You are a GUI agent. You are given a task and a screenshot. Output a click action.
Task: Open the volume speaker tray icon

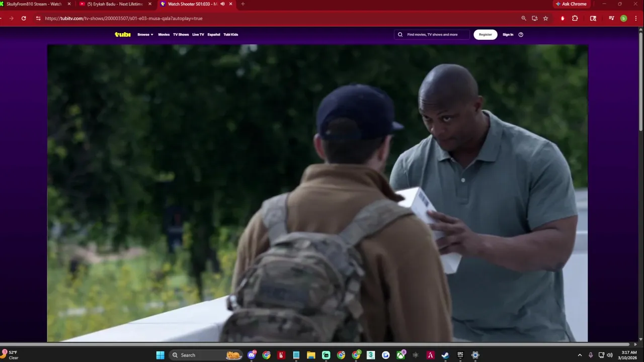pyautogui.click(x=610, y=355)
